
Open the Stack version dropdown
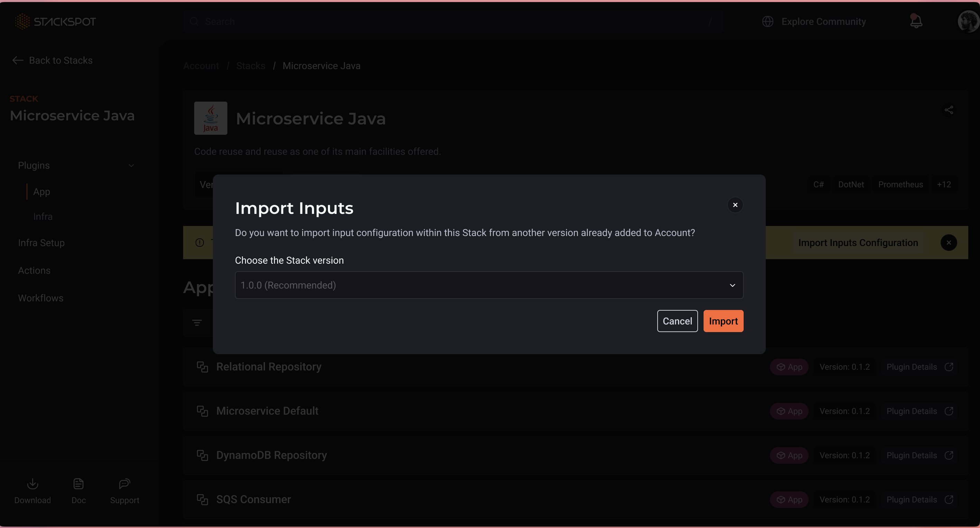click(489, 285)
